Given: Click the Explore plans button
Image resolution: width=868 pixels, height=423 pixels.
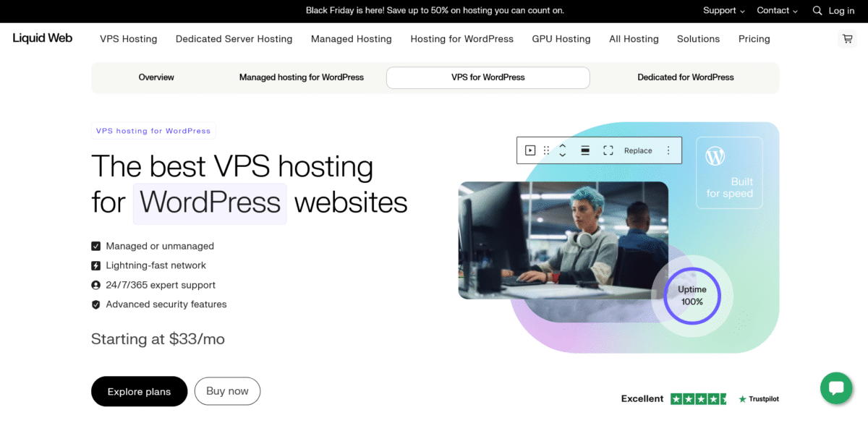Looking at the screenshot, I should pos(139,391).
